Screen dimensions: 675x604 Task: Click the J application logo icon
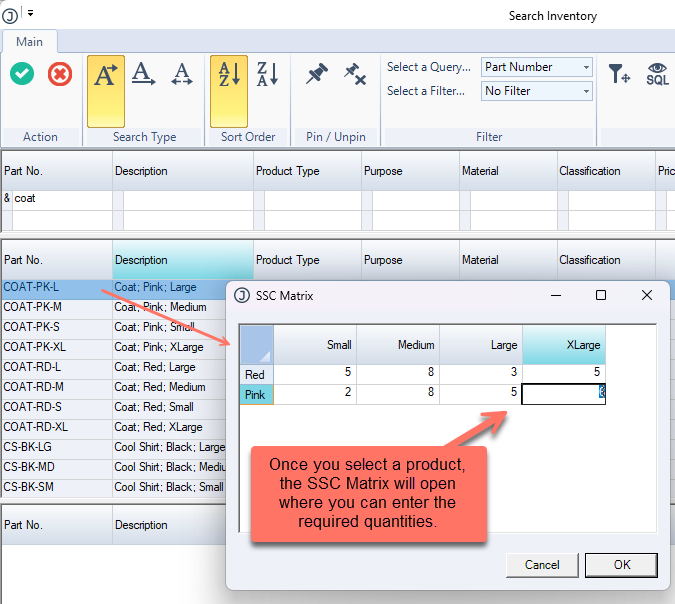point(10,16)
